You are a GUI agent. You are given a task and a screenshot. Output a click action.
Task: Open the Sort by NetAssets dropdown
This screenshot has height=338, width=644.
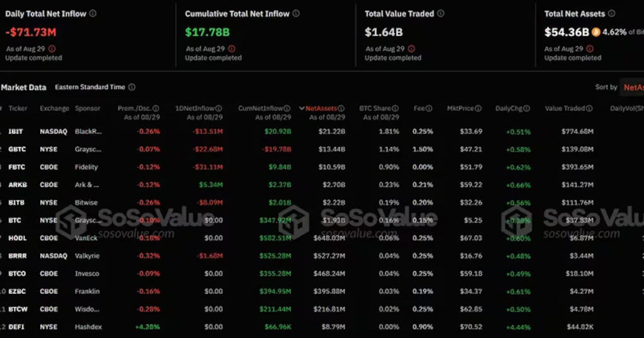(632, 87)
